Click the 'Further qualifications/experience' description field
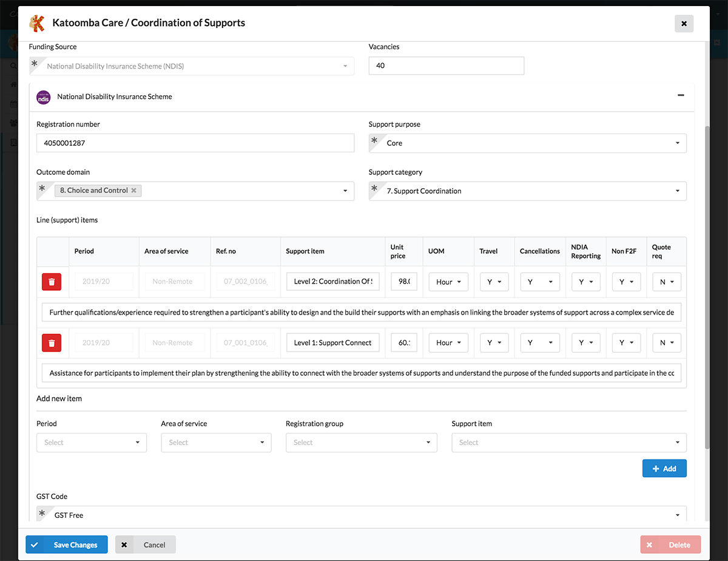 [x=362, y=313]
